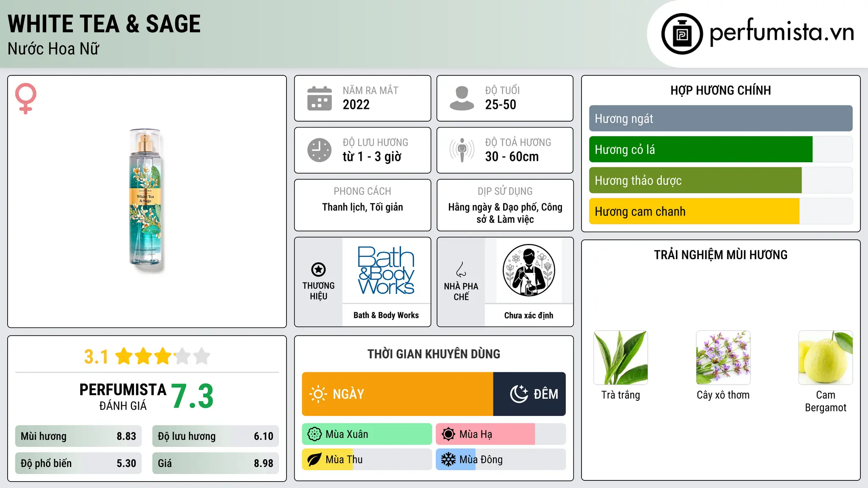The image size is (868, 488).
Task: Click the Bath & Body Works brand caption
Action: point(386,315)
